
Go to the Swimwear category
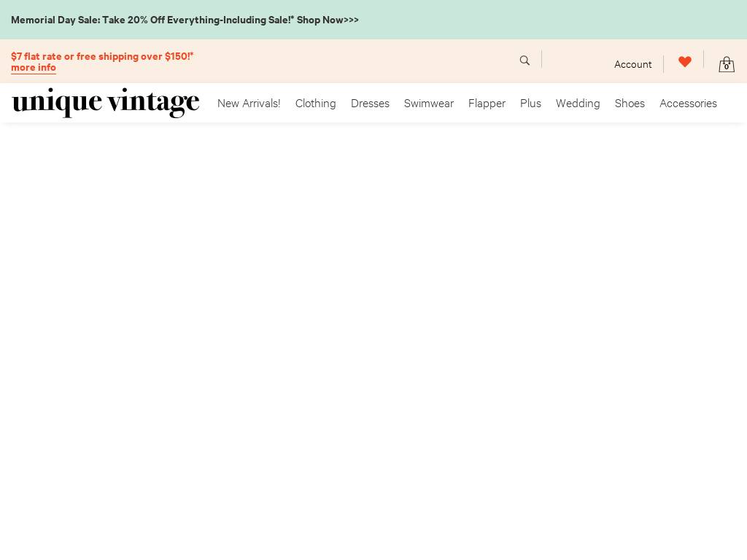point(429,104)
